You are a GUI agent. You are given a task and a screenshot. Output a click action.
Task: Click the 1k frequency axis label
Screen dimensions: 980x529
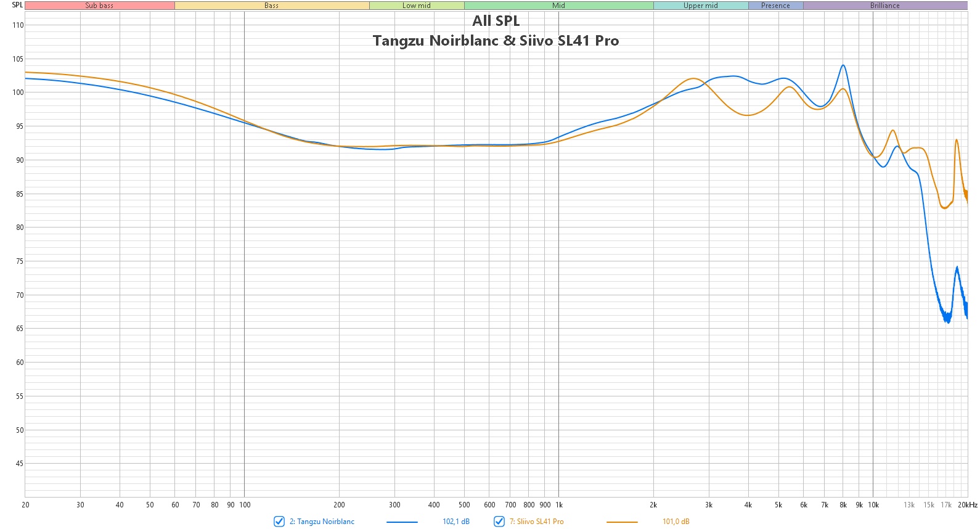(559, 505)
